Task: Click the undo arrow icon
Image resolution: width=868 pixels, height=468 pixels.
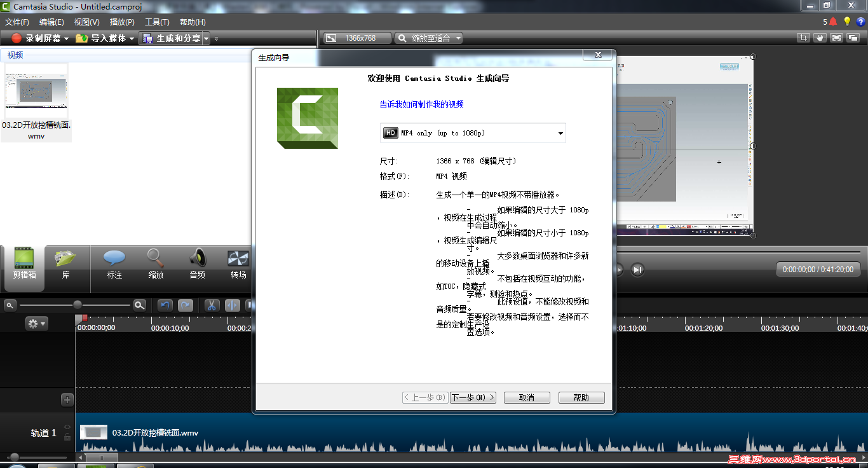Action: click(x=165, y=305)
